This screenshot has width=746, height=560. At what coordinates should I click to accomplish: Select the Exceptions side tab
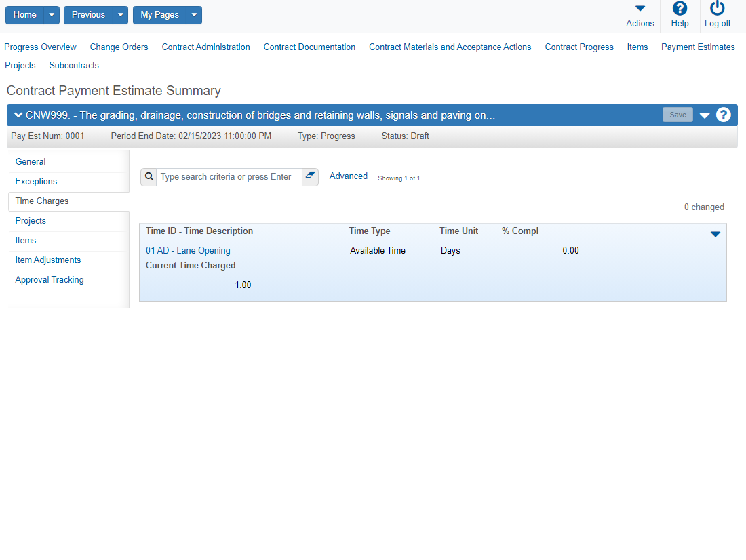click(x=36, y=181)
